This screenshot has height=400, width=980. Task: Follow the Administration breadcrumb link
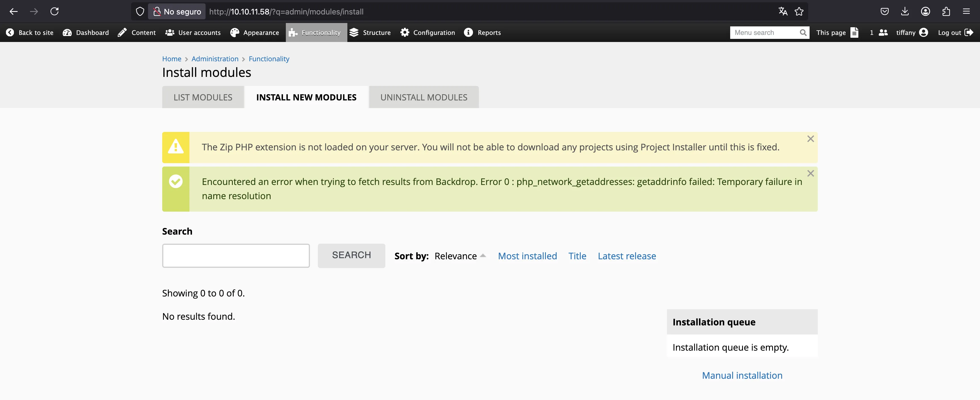pos(215,59)
